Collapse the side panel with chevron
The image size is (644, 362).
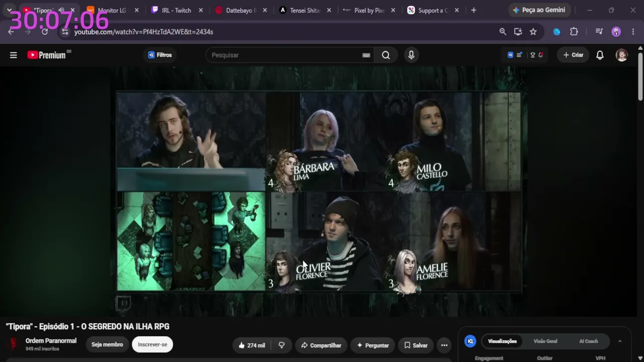coord(620,341)
